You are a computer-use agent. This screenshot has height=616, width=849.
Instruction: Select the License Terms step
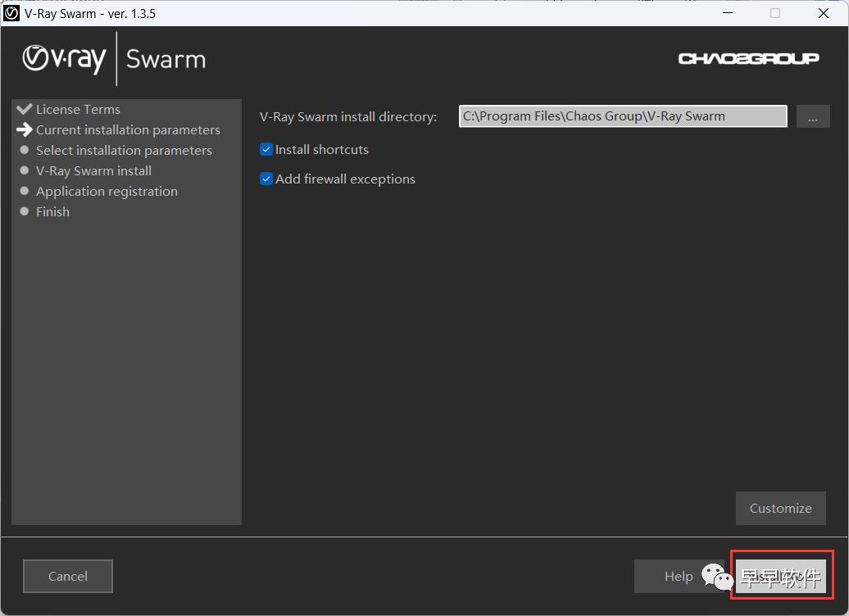coord(78,109)
